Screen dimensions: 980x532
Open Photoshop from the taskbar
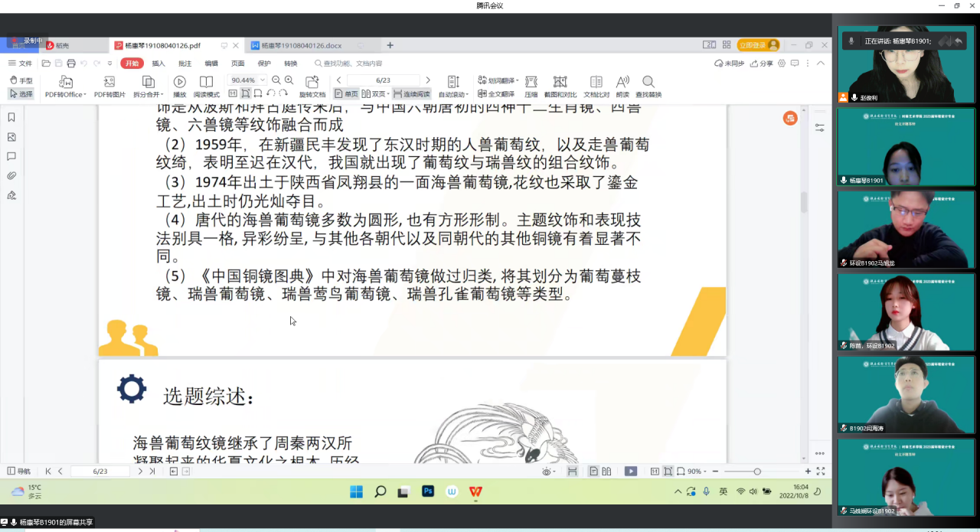click(x=428, y=491)
